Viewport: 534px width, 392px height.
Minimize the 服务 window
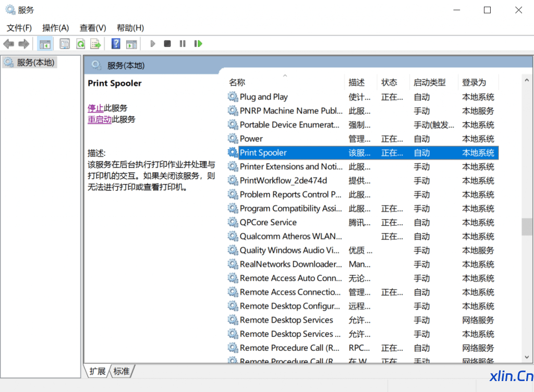pyautogui.click(x=457, y=10)
